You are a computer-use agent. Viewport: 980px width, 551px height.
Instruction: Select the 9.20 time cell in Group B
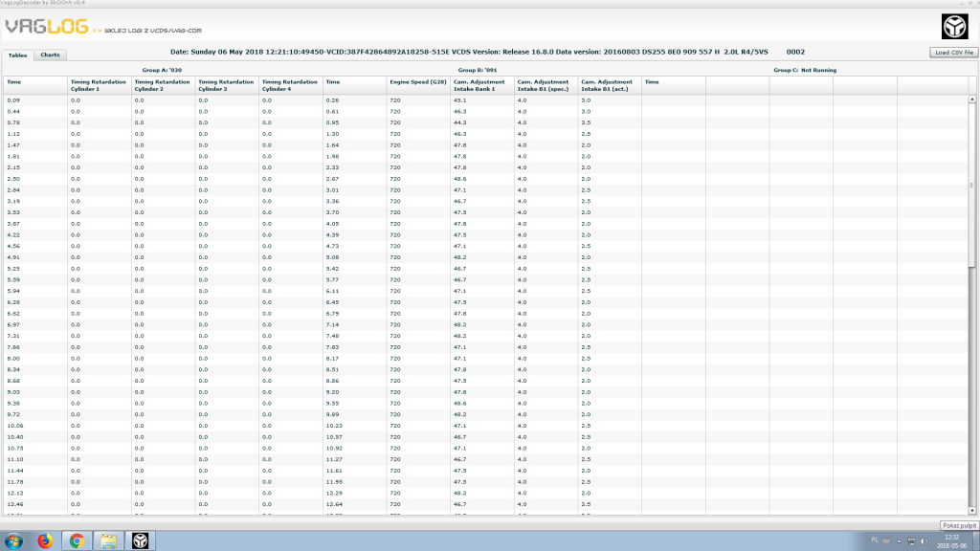tap(332, 392)
